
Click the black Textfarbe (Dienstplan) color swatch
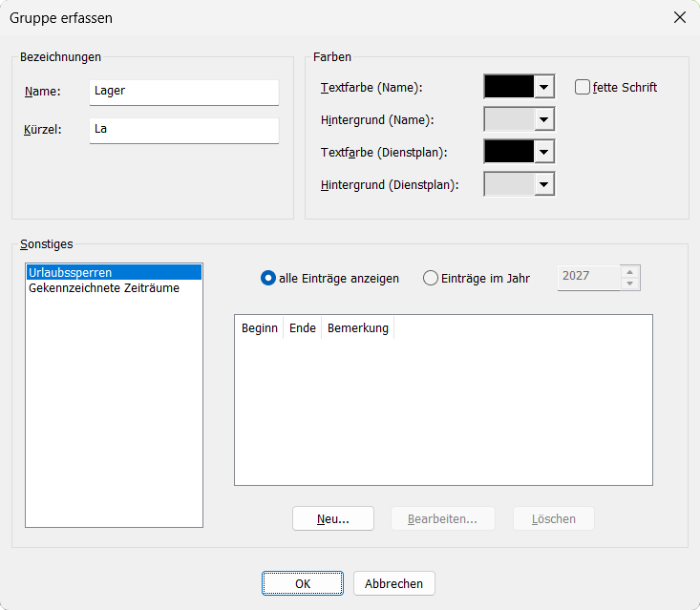click(x=509, y=152)
